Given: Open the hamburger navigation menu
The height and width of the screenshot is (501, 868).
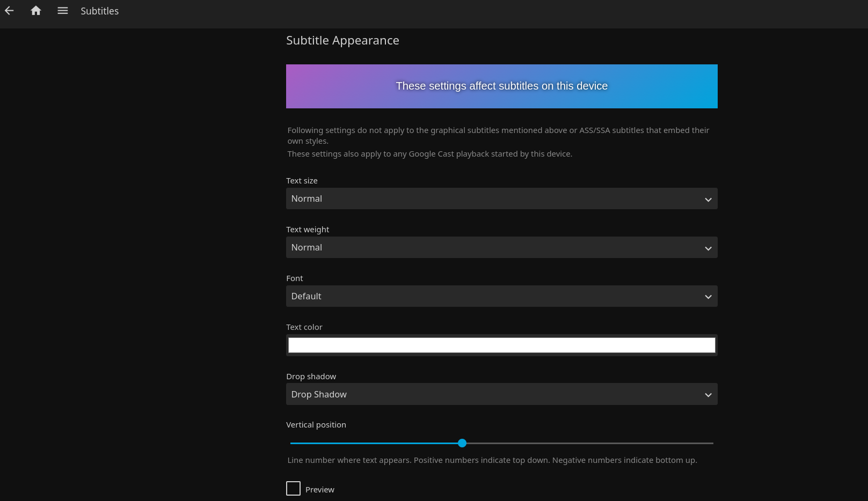Looking at the screenshot, I should 63,11.
